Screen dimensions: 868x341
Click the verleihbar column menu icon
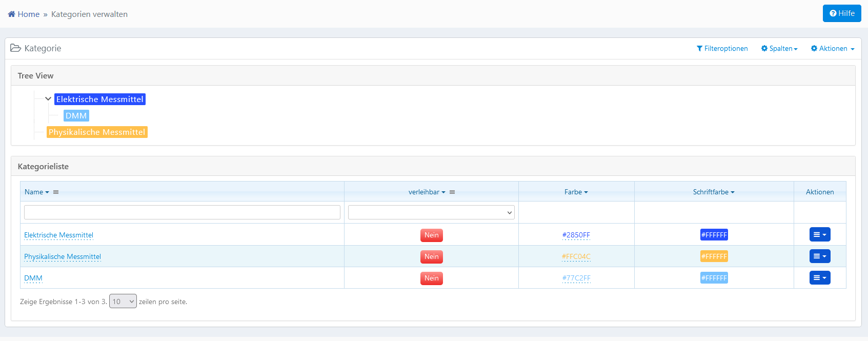[x=452, y=192]
